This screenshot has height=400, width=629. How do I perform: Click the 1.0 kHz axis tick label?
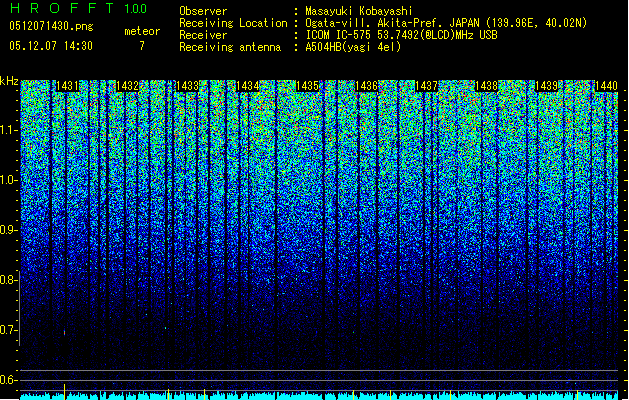point(8,180)
